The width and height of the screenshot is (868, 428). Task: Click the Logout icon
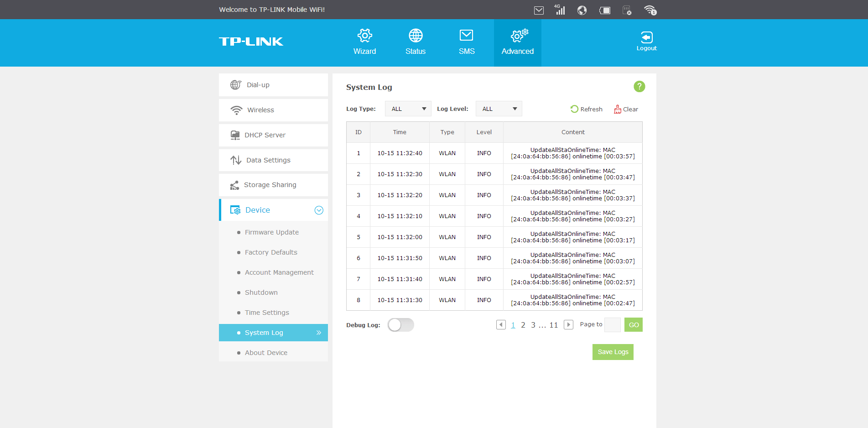pyautogui.click(x=646, y=41)
